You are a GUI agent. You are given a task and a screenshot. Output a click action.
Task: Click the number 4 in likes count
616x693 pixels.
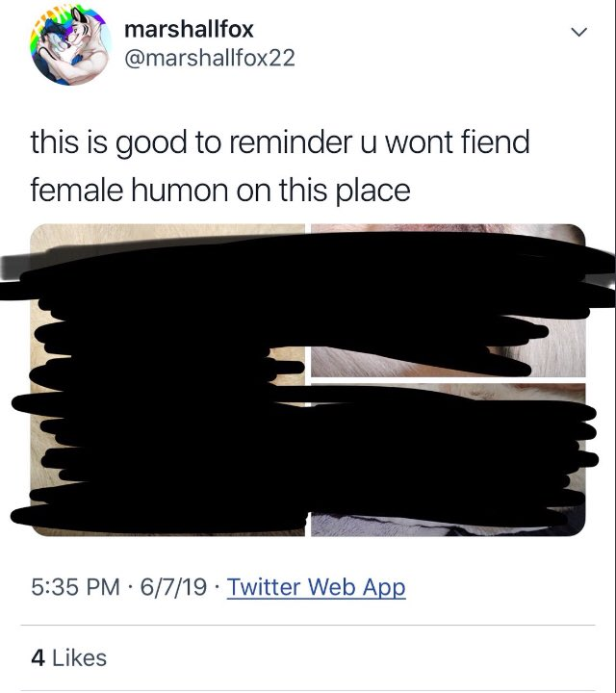coord(38,657)
